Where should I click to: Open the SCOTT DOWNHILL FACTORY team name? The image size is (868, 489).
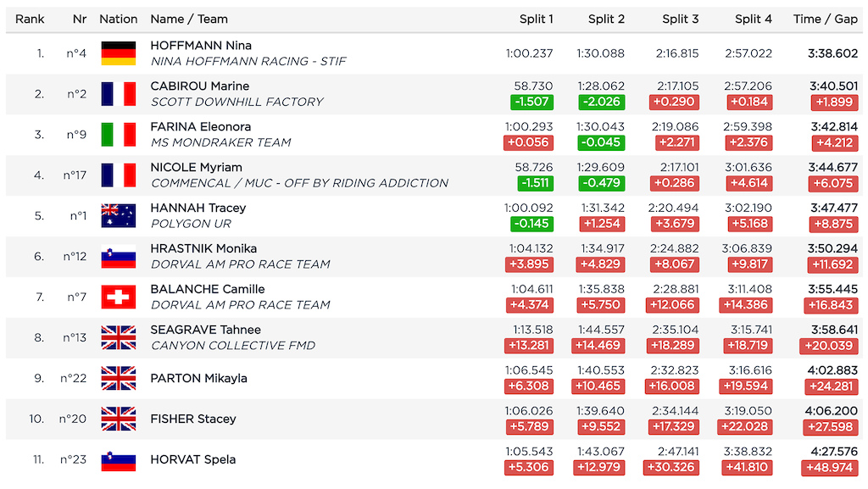236,102
